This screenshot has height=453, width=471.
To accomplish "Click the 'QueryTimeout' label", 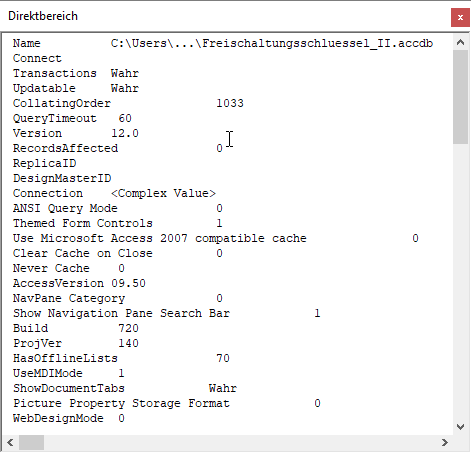I will [55, 118].
